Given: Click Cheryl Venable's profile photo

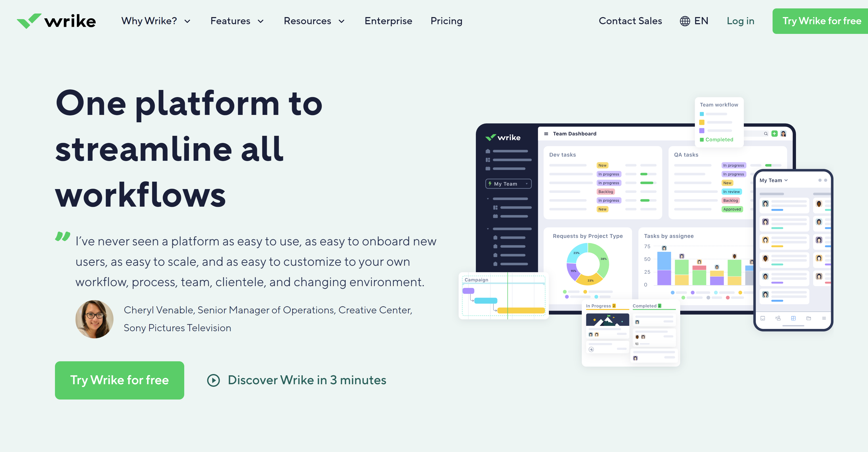Looking at the screenshot, I should pos(94,319).
